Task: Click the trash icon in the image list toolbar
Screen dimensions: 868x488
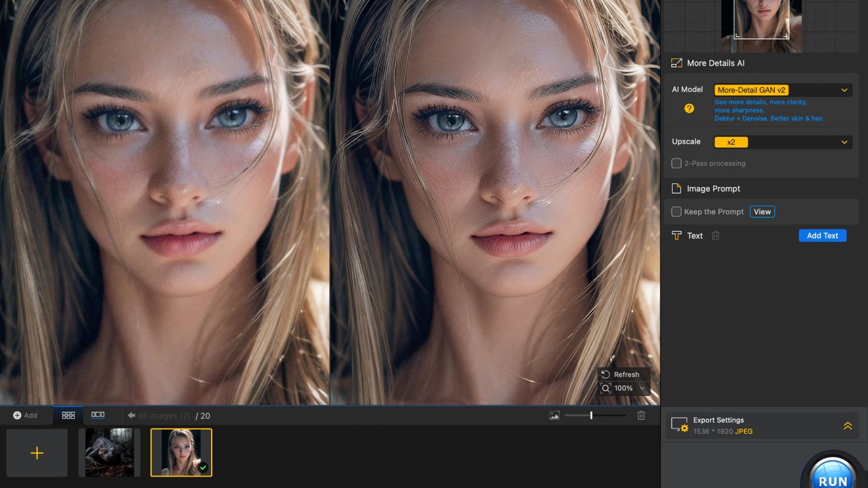Action: click(641, 415)
